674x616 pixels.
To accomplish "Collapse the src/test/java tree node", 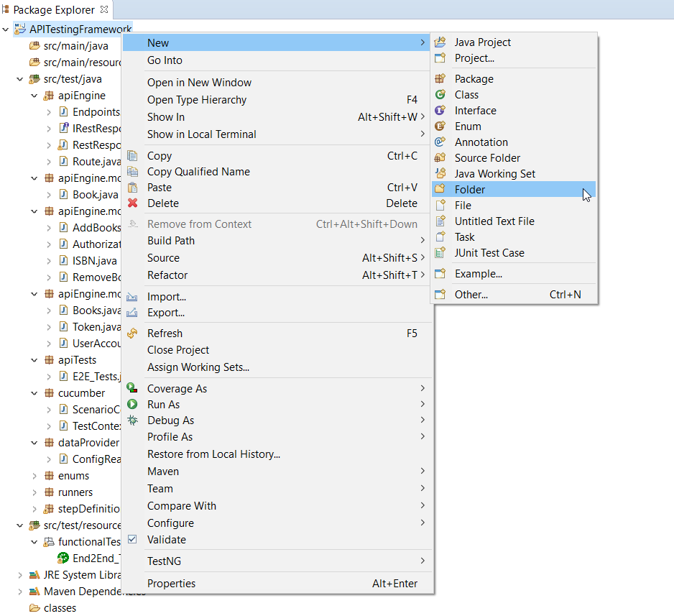I will [x=20, y=79].
